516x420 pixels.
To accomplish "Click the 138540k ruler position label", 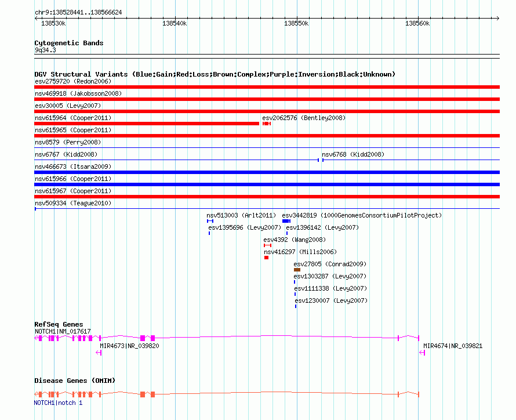I will pyautogui.click(x=175, y=23).
